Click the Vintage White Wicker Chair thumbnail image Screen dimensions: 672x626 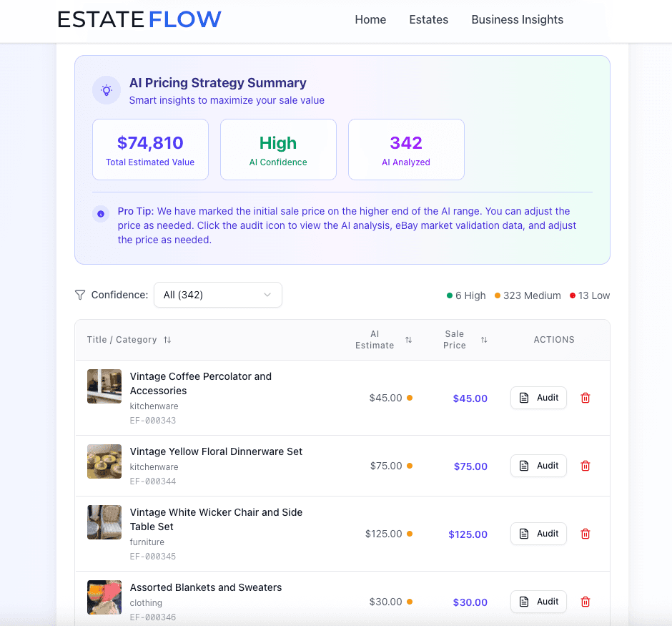pyautogui.click(x=104, y=522)
